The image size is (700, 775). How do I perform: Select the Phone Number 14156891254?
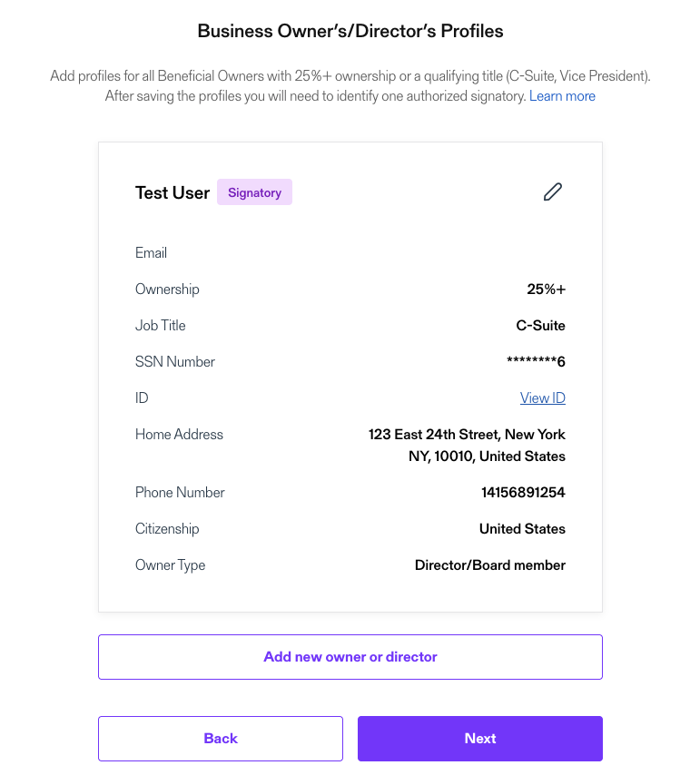[522, 492]
